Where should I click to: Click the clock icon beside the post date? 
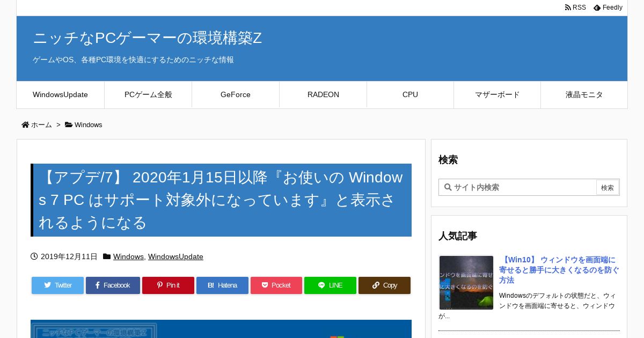click(34, 256)
